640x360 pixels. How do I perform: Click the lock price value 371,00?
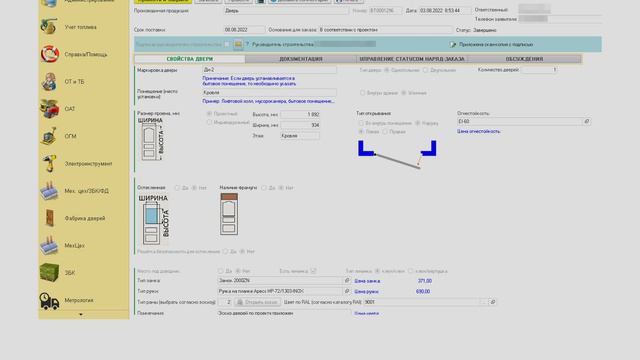coord(424,281)
